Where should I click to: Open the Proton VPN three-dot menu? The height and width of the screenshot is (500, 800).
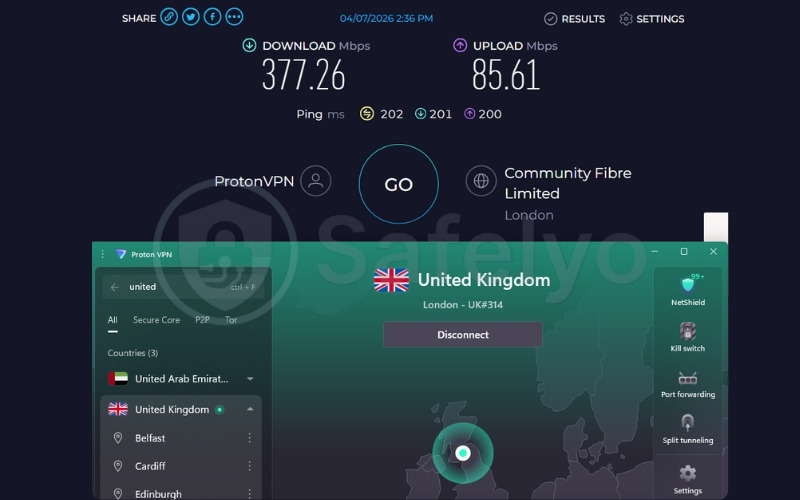[103, 254]
